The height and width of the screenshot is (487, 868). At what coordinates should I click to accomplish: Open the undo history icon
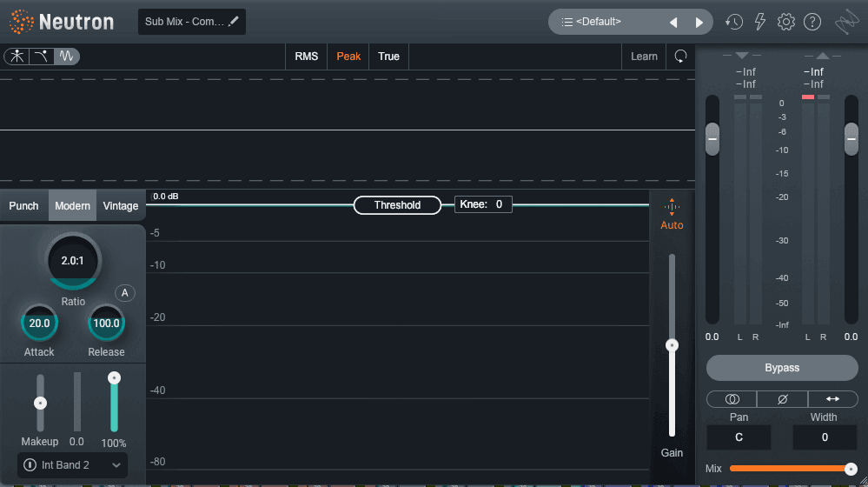[x=734, y=22]
